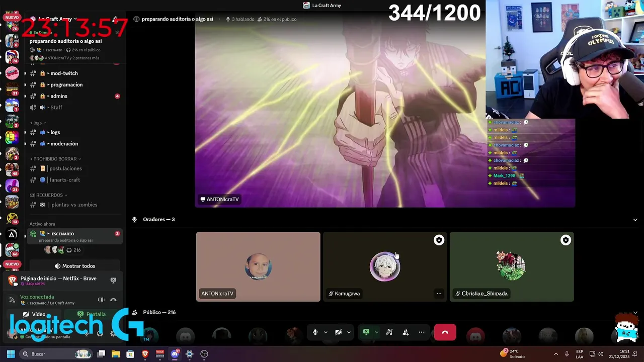Click the moderator badge on Christian_Shimada's tile
The image size is (644, 362).
point(566,240)
